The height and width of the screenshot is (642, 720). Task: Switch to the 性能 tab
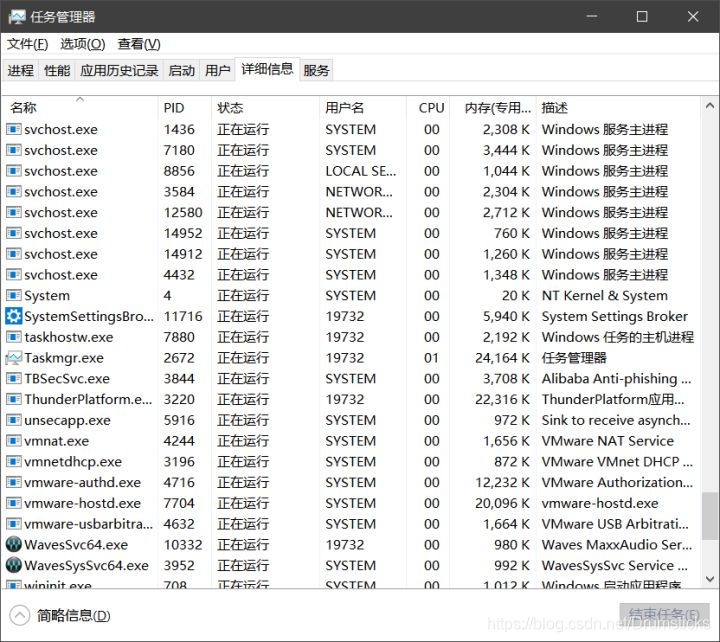(57, 70)
